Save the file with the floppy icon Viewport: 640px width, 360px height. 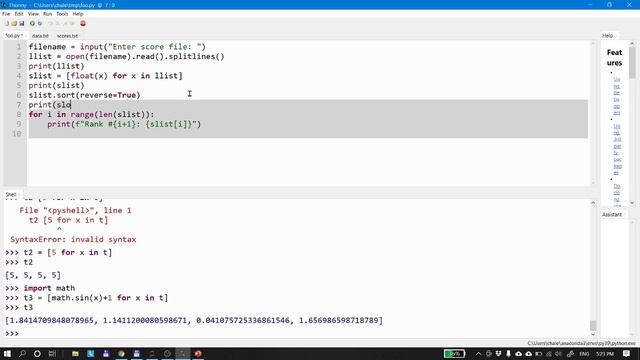[x=21, y=24]
